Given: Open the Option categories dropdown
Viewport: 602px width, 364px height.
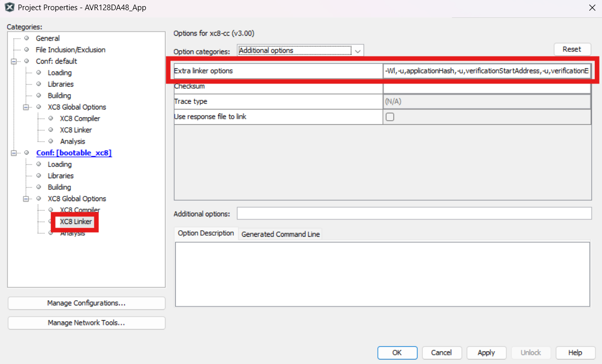Looking at the screenshot, I should 300,50.
